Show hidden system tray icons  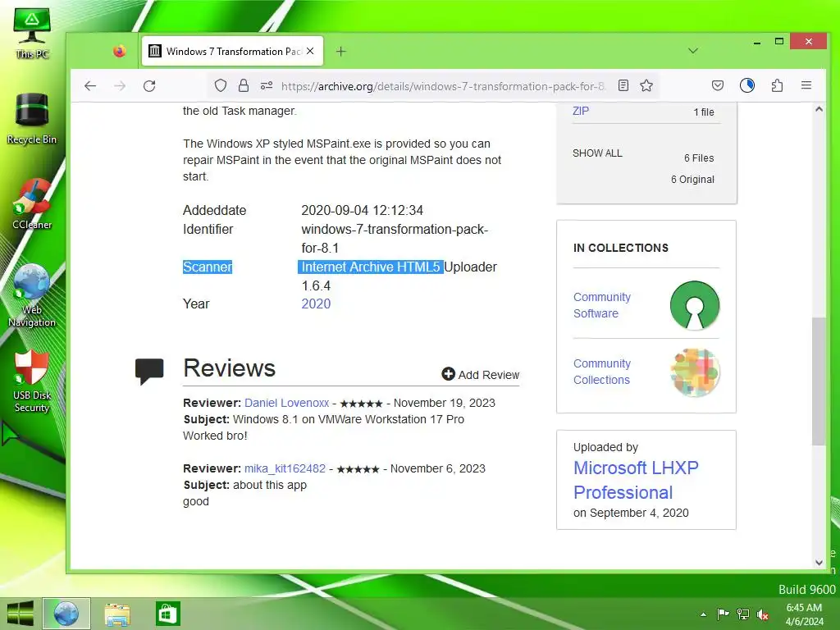click(x=703, y=614)
